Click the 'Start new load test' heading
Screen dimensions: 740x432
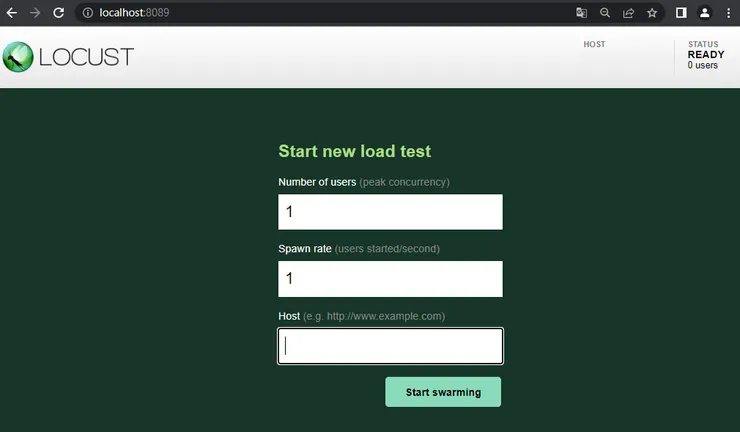[354, 152]
